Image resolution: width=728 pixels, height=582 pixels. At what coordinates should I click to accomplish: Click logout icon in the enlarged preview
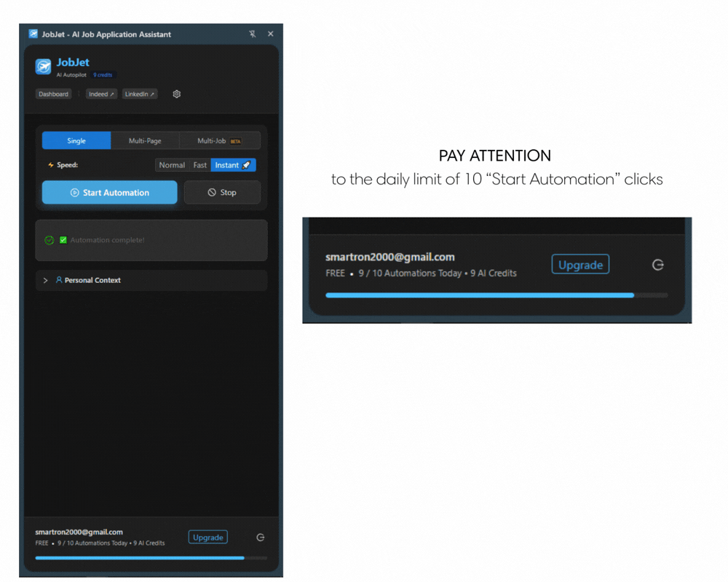click(x=657, y=265)
